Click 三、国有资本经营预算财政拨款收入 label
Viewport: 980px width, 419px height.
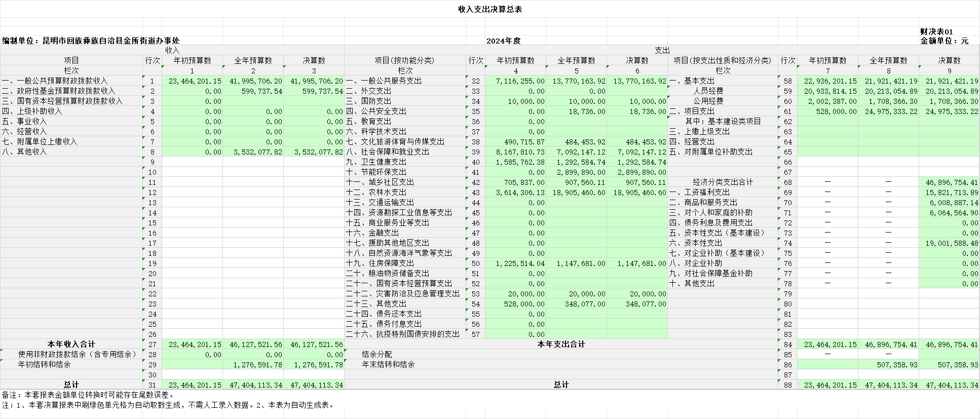(62, 101)
